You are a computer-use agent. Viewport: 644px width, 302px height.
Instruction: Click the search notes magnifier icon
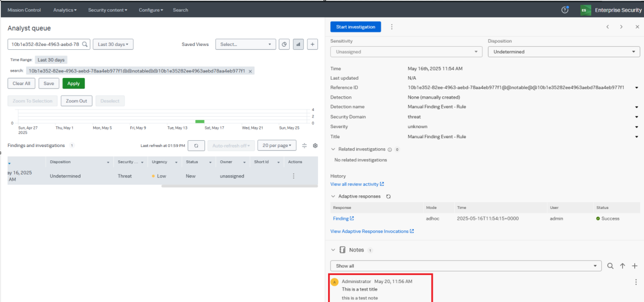point(610,266)
